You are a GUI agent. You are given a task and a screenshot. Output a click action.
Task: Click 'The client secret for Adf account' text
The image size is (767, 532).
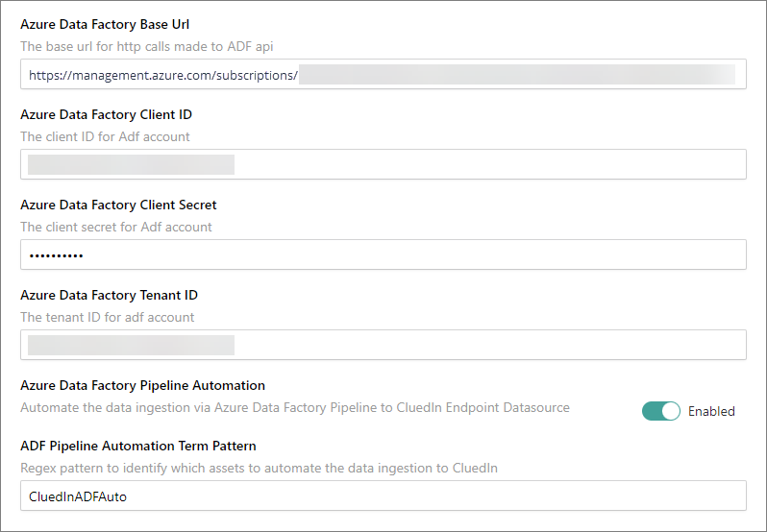point(116,228)
